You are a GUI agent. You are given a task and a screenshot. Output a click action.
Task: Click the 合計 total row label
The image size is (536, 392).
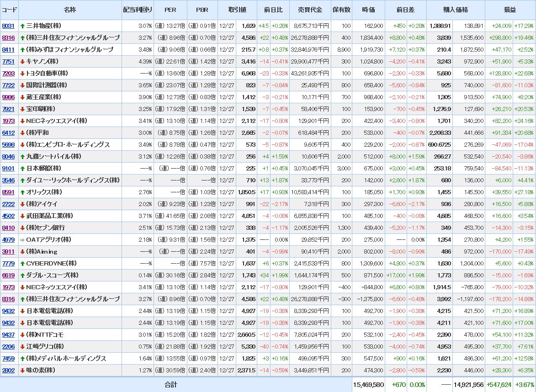coord(171,385)
